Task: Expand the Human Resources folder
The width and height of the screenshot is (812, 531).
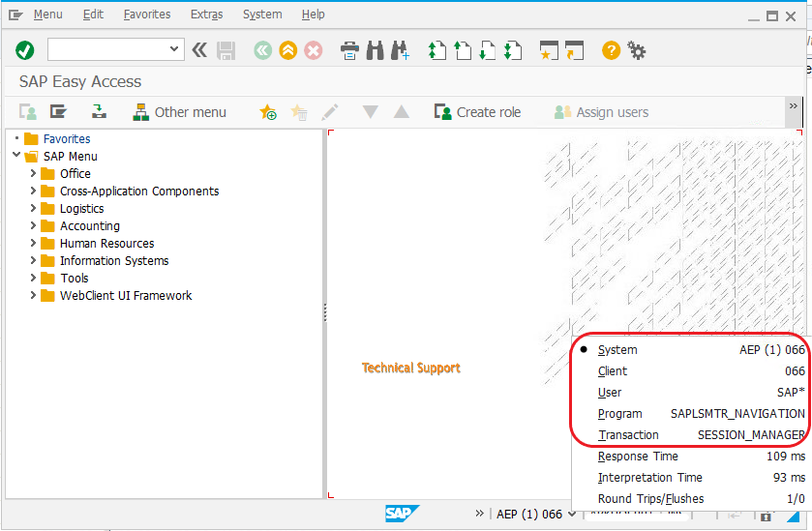Action: pyautogui.click(x=33, y=243)
